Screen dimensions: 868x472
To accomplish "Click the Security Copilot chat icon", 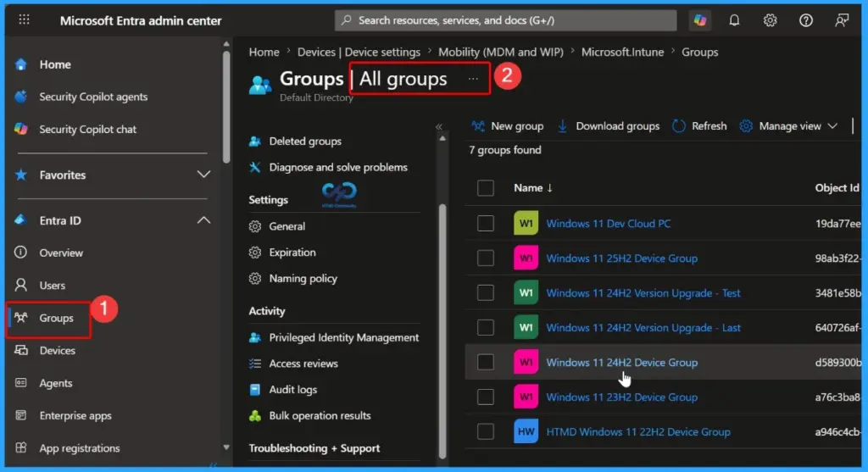I will [21, 129].
